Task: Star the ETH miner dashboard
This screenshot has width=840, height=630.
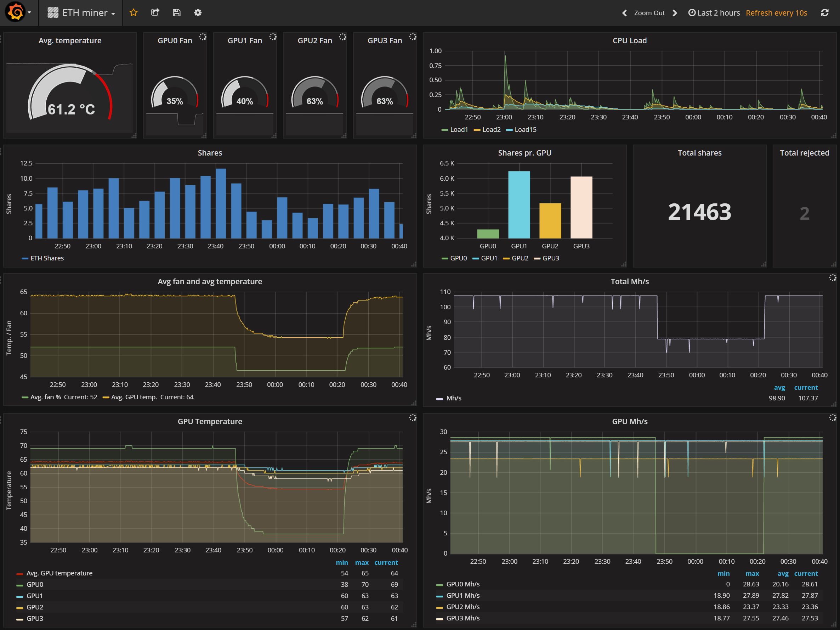Action: [x=133, y=12]
